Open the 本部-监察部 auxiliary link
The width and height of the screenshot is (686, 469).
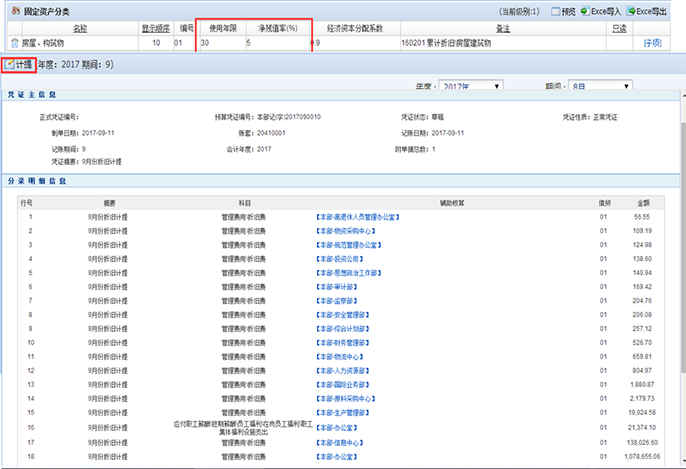(x=336, y=301)
